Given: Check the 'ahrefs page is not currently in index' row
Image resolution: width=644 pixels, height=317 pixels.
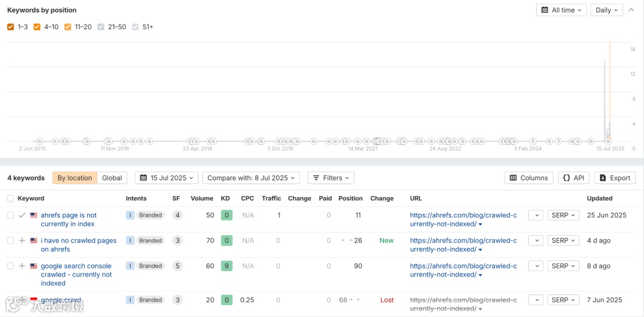Looking at the screenshot, I should pos(11,215).
